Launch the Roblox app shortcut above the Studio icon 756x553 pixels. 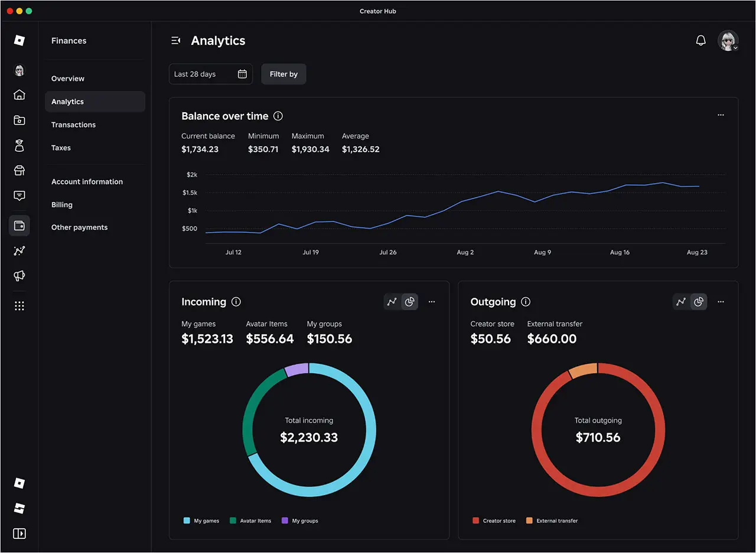tap(19, 483)
